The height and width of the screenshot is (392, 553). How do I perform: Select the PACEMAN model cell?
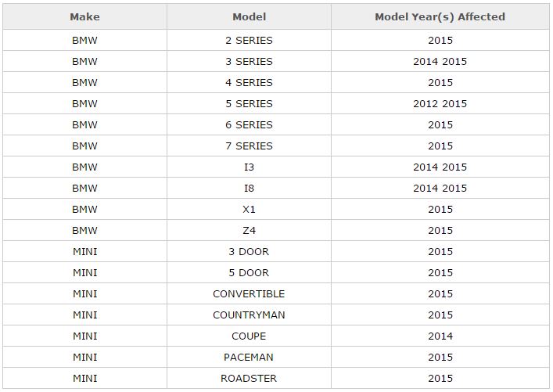pyautogui.click(x=249, y=358)
